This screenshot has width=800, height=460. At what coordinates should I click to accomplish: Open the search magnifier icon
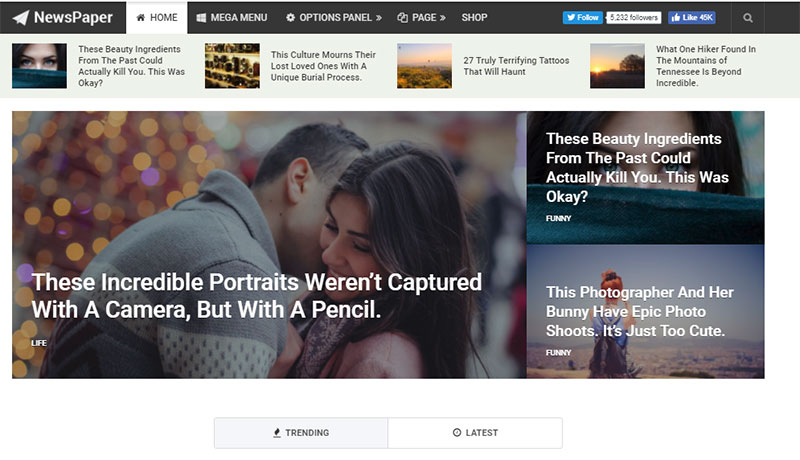748,18
